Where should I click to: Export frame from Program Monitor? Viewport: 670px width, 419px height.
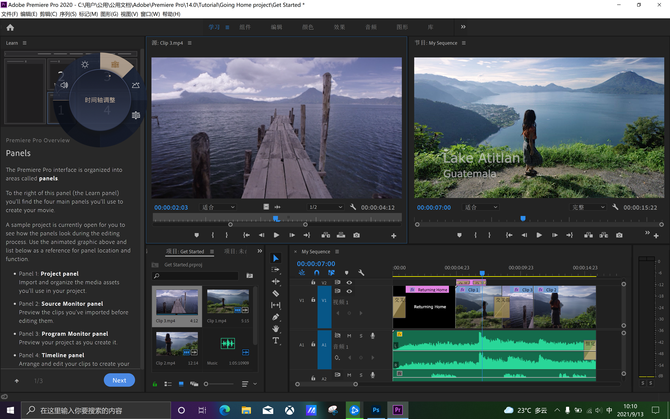pos(619,235)
